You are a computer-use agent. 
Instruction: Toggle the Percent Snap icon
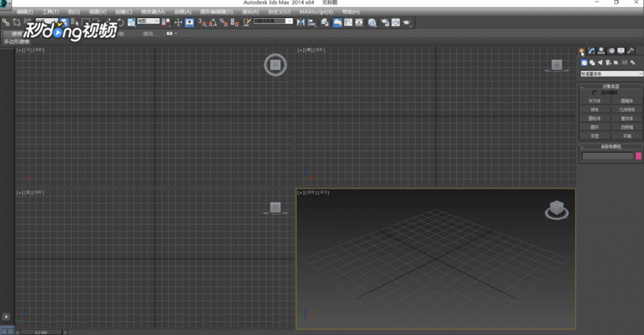point(224,22)
